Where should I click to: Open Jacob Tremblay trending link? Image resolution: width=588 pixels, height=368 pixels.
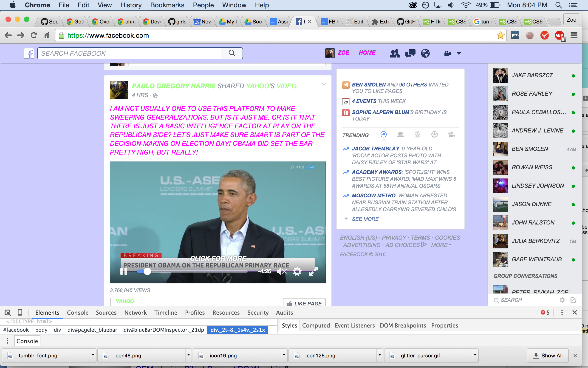click(375, 149)
